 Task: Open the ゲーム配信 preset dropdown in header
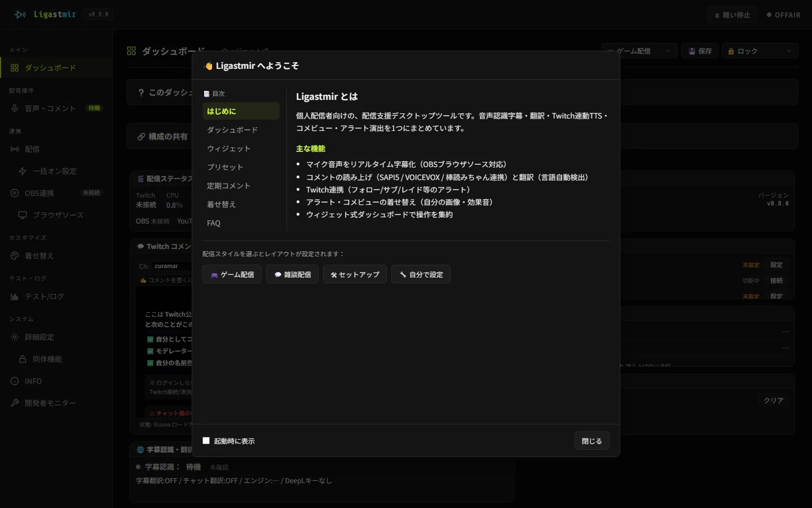pos(639,51)
